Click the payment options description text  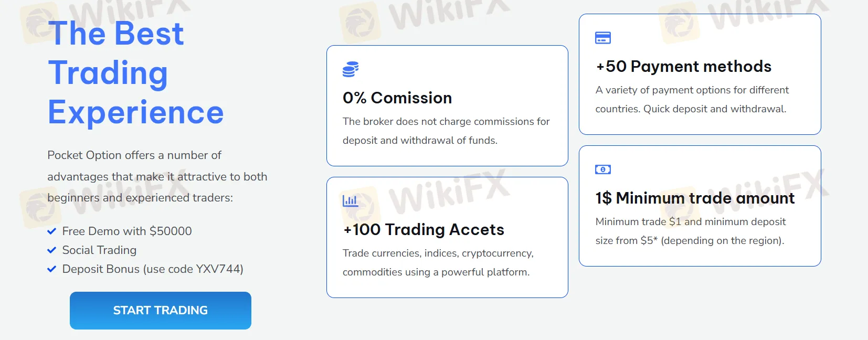692,100
